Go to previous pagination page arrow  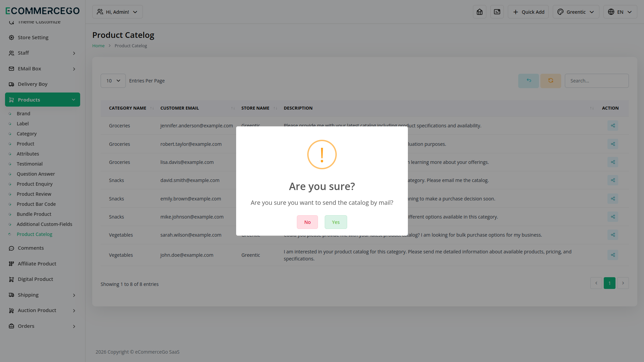[x=596, y=283]
